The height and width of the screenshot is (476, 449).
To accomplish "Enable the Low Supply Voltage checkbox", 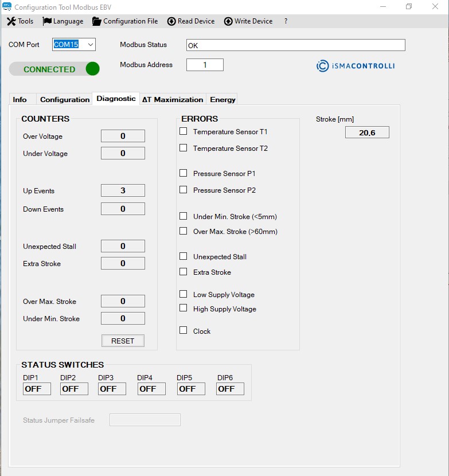I will 183,294.
